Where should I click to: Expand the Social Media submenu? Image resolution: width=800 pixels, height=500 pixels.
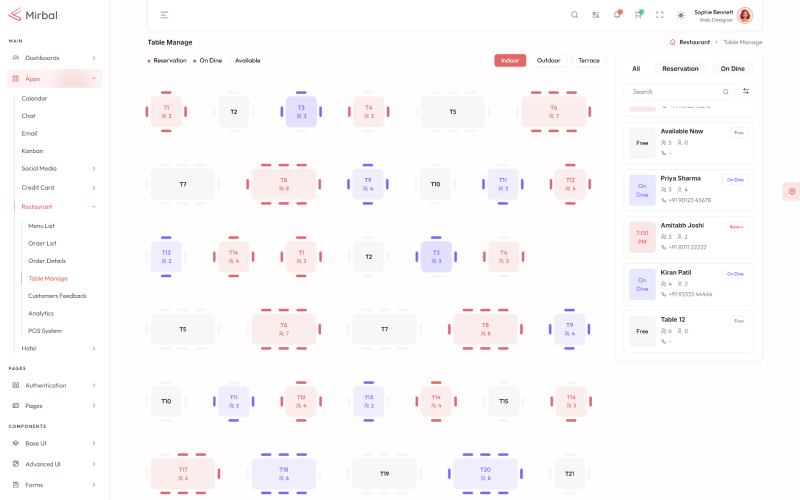point(58,168)
